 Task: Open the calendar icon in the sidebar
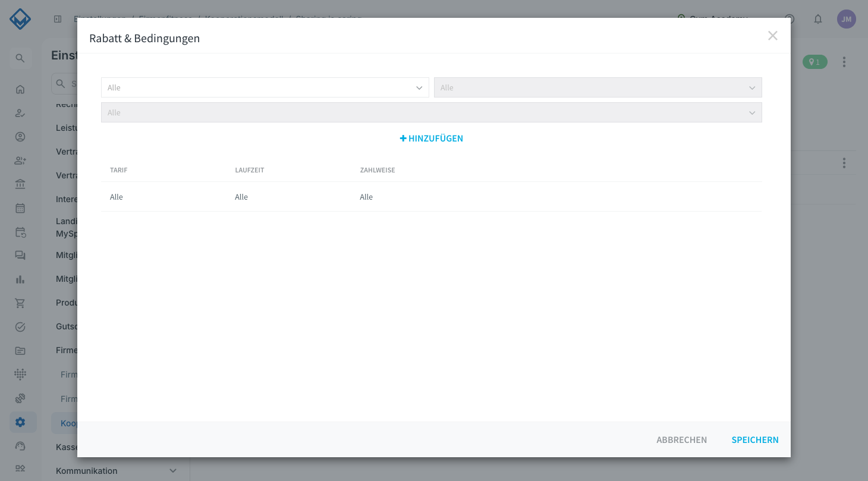tap(20, 208)
